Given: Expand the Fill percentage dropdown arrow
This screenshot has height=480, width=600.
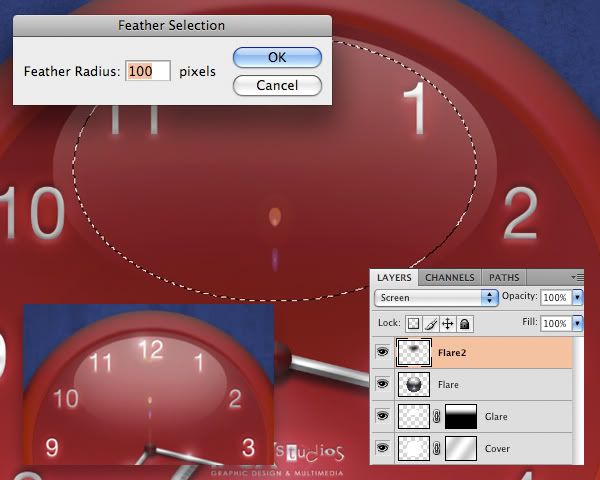Looking at the screenshot, I should [x=577, y=324].
